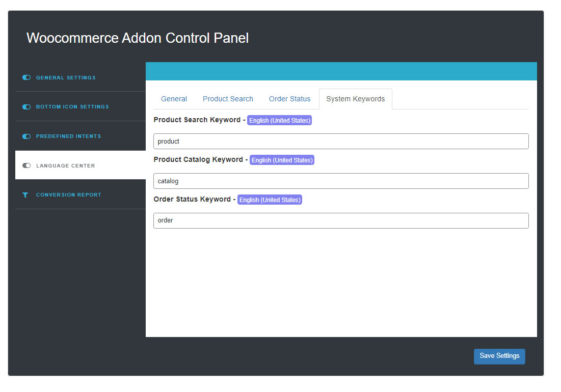
Task: Select the System Keywords tab
Action: click(356, 99)
